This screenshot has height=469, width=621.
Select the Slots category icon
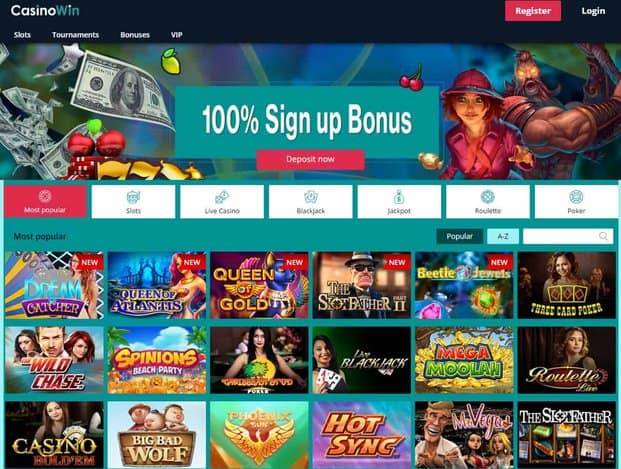coord(133,196)
